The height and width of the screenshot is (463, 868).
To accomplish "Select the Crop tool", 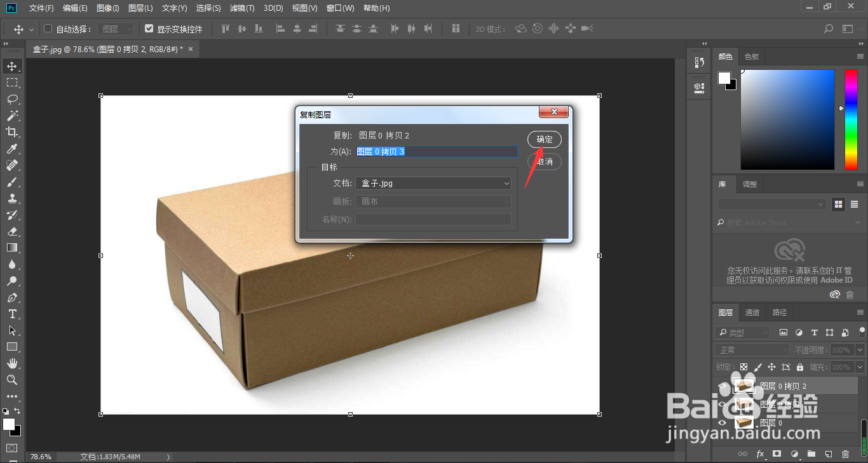I will click(11, 132).
